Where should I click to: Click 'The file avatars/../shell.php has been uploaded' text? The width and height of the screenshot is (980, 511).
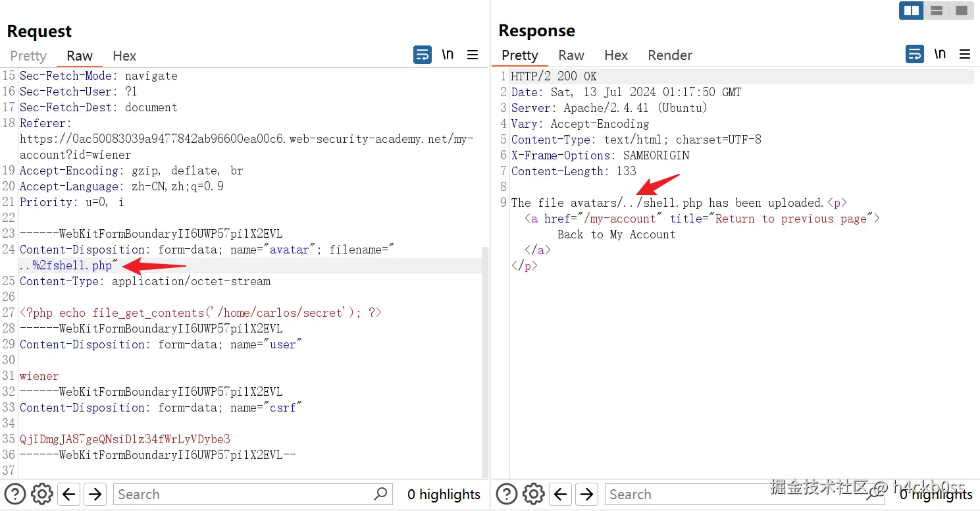click(667, 203)
